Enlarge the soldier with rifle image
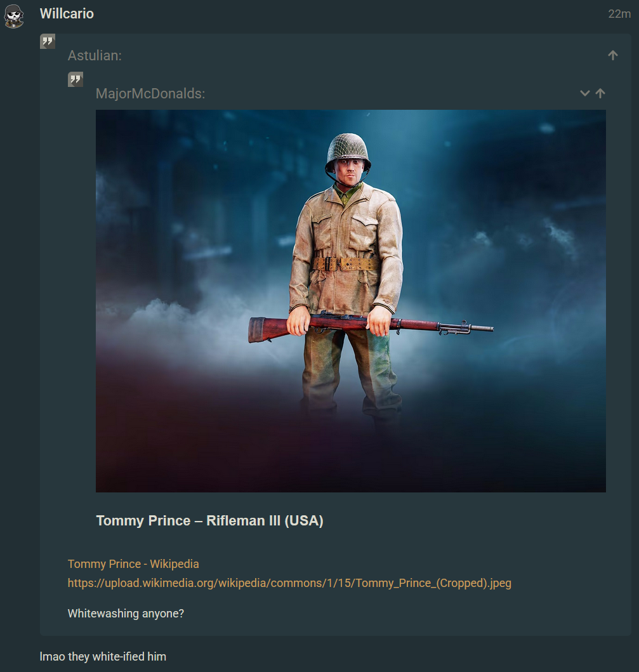Viewport: 639px width, 672px height. coord(350,301)
